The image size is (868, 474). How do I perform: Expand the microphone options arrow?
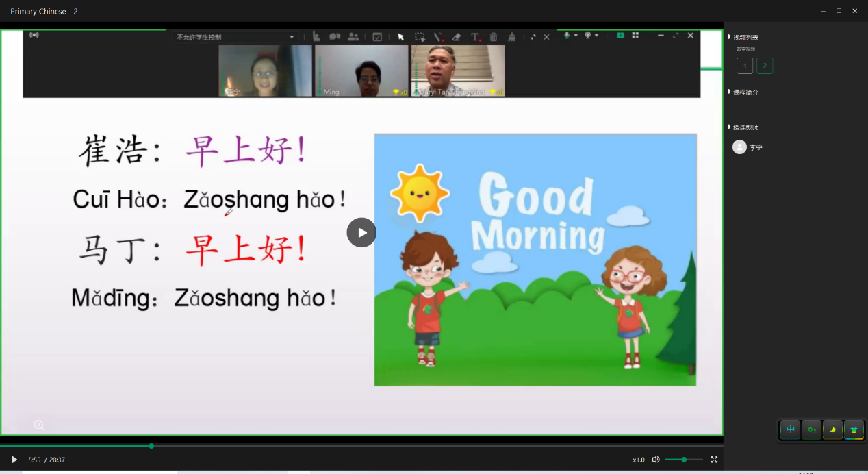tap(576, 36)
